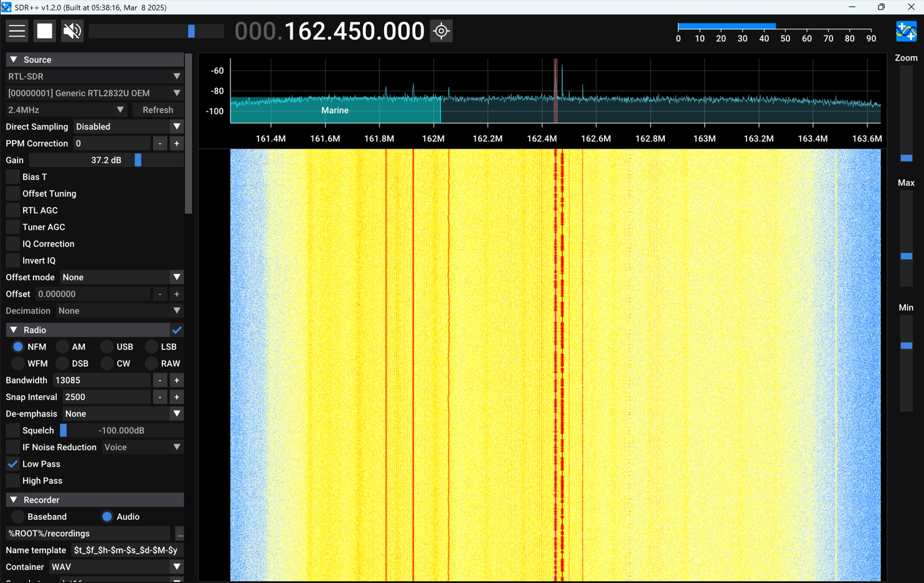Open the RTL-SDR source dropdown

coord(95,77)
